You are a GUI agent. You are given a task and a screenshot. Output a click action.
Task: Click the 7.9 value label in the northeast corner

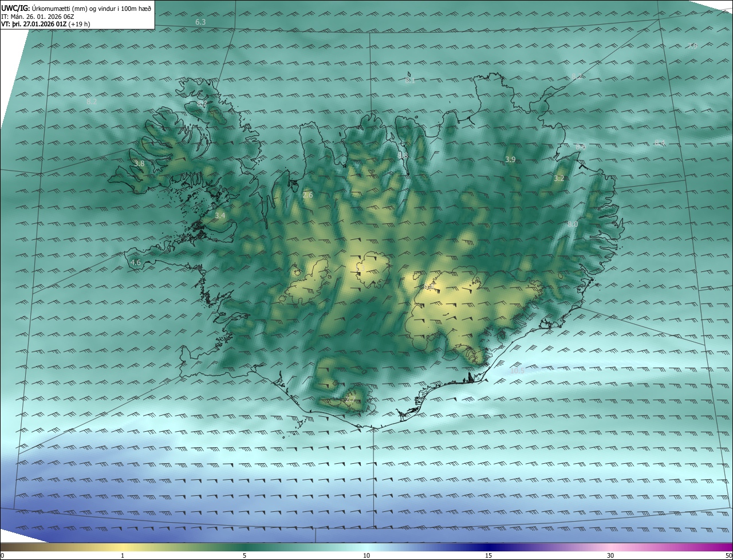point(692,46)
